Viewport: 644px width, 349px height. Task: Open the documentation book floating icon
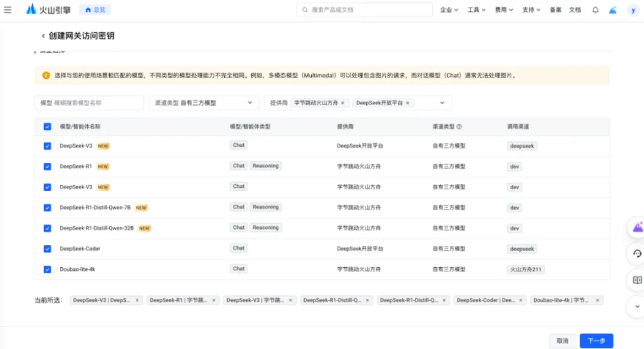pos(637,280)
